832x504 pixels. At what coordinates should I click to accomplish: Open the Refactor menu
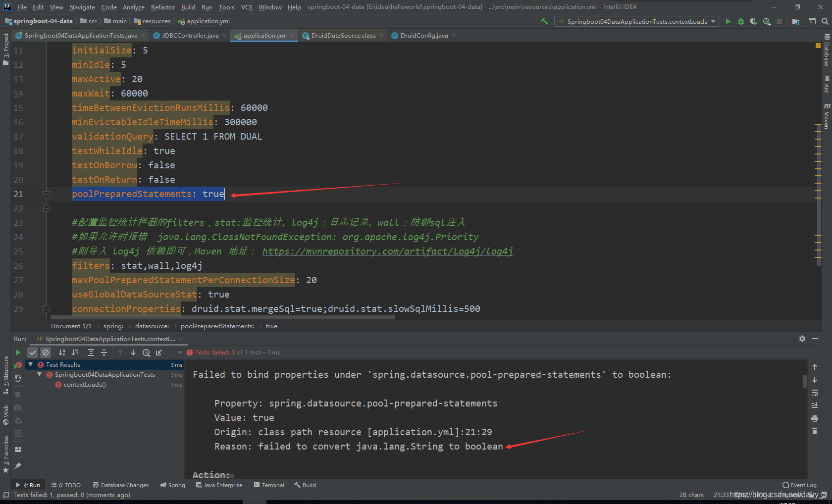(x=163, y=7)
